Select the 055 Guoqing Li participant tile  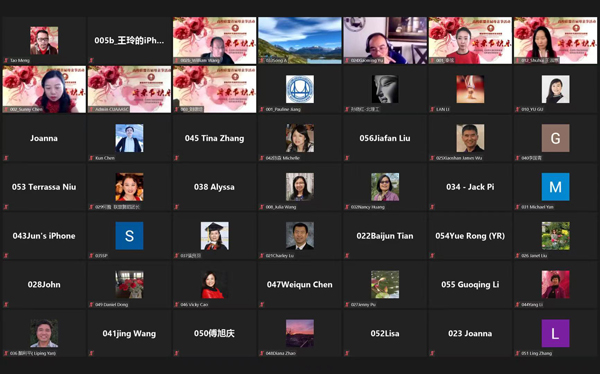tap(470, 284)
